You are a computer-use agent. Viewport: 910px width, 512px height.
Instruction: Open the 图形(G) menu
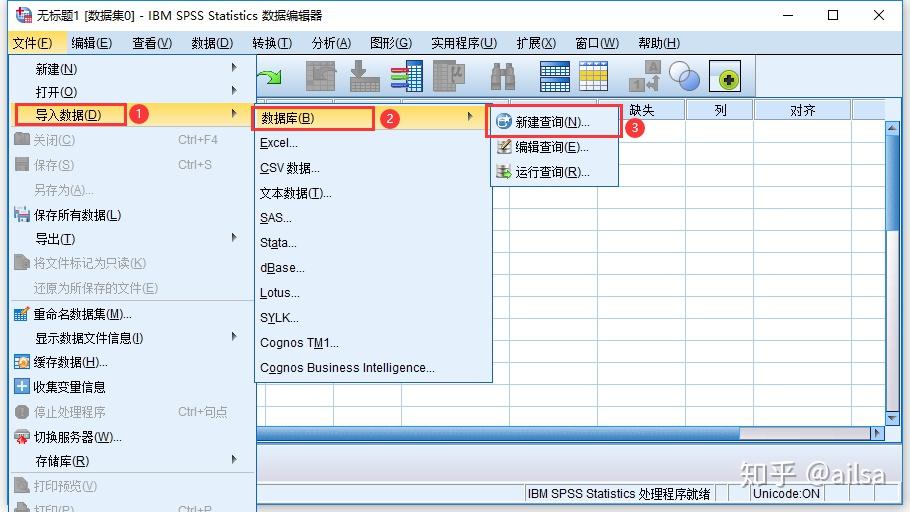click(391, 43)
